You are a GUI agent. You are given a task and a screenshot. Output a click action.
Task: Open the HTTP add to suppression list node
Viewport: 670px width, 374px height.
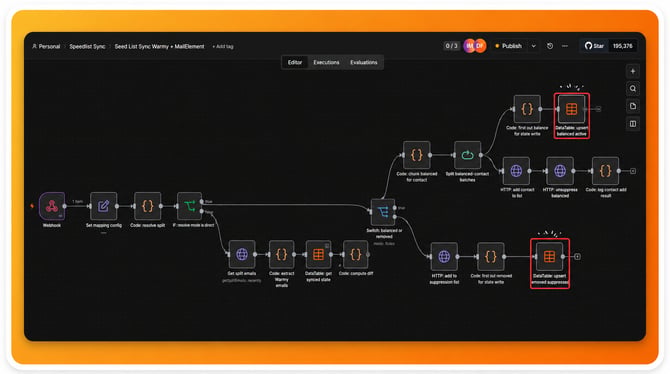pyautogui.click(x=444, y=256)
